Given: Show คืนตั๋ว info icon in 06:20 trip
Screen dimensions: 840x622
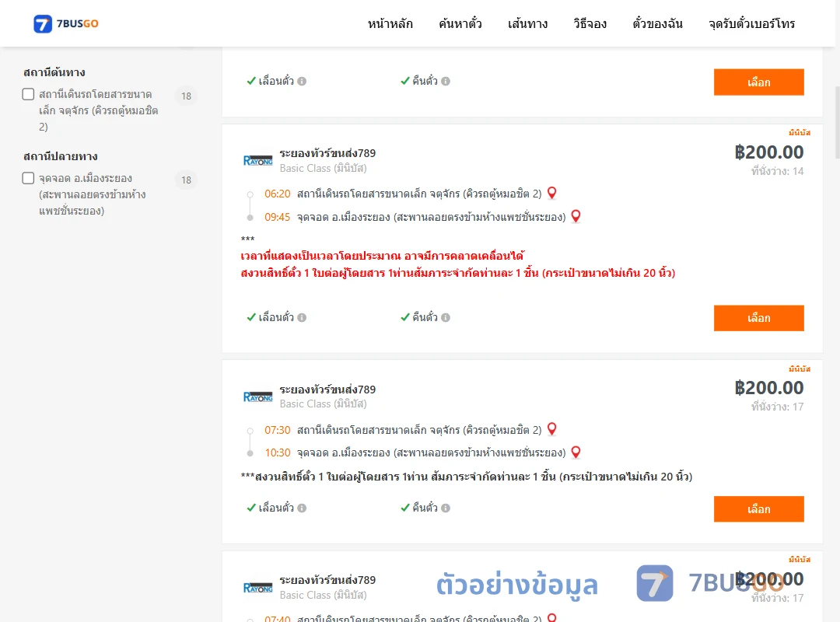Looking at the screenshot, I should point(446,318).
